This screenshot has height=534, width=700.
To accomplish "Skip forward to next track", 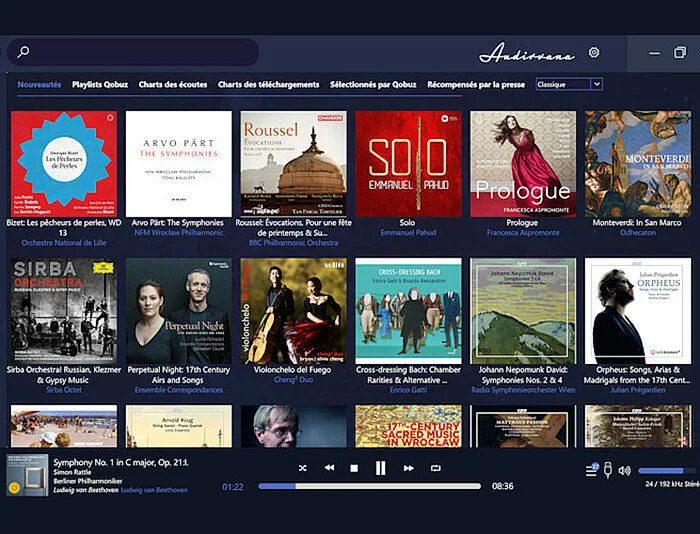I will [x=408, y=468].
